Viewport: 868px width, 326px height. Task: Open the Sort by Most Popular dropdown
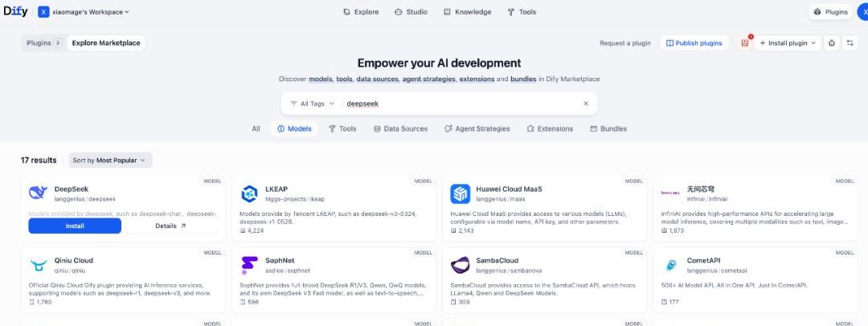(110, 160)
